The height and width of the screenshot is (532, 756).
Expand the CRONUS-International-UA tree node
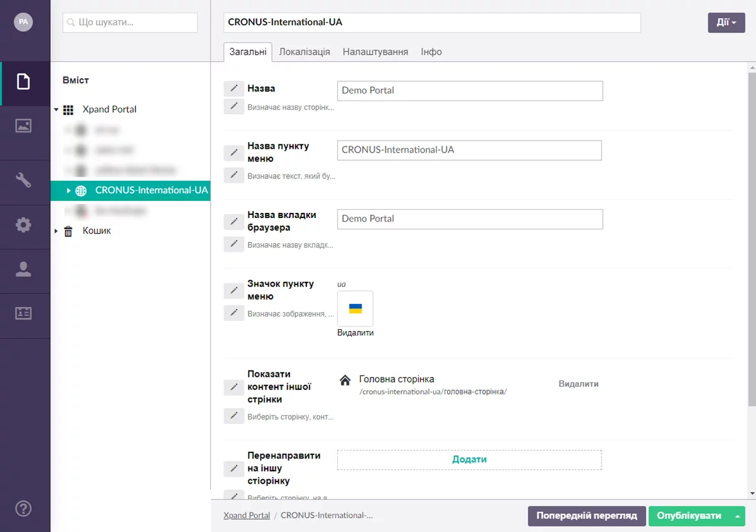pos(68,190)
